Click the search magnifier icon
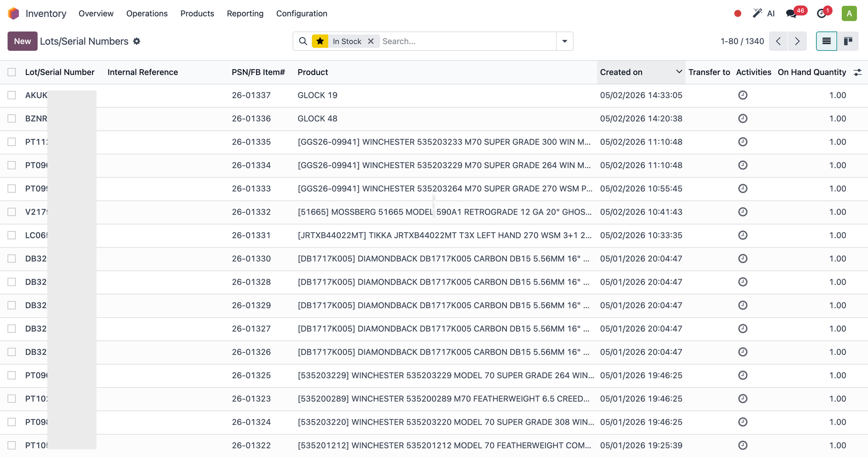The image size is (868, 457). [x=303, y=41]
